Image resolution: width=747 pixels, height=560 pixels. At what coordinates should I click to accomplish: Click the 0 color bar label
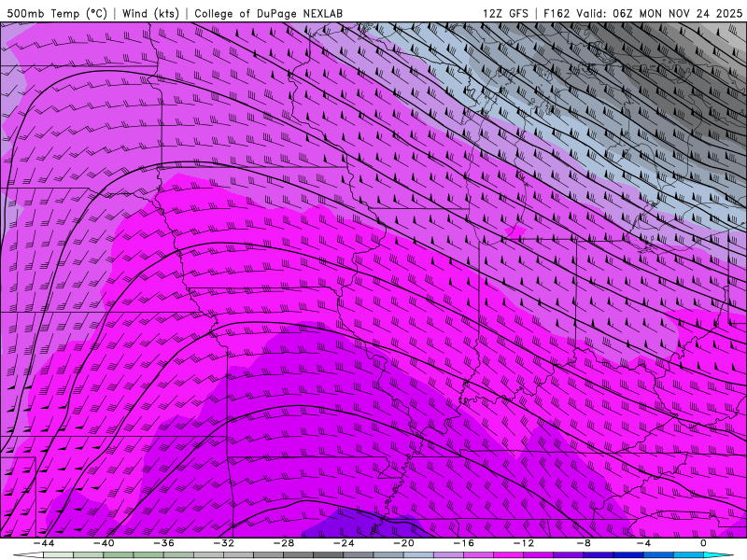(703, 543)
